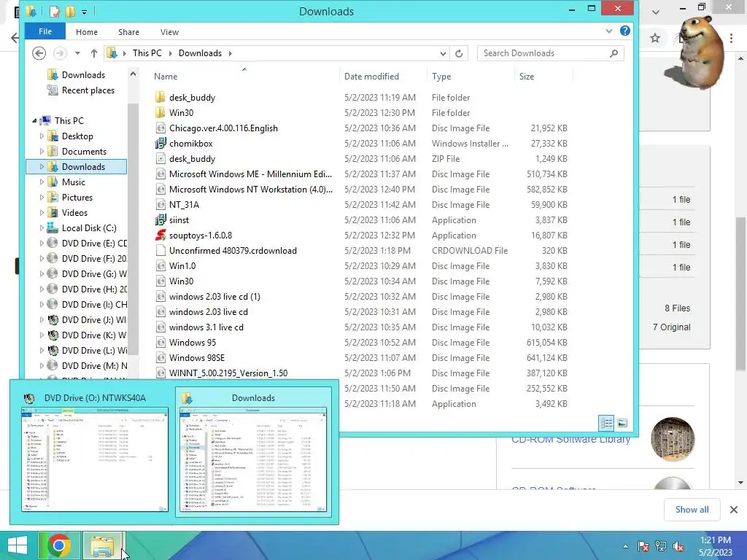The image size is (747, 560).
Task: Select the chomikbox installer icon
Action: pyautogui.click(x=160, y=144)
